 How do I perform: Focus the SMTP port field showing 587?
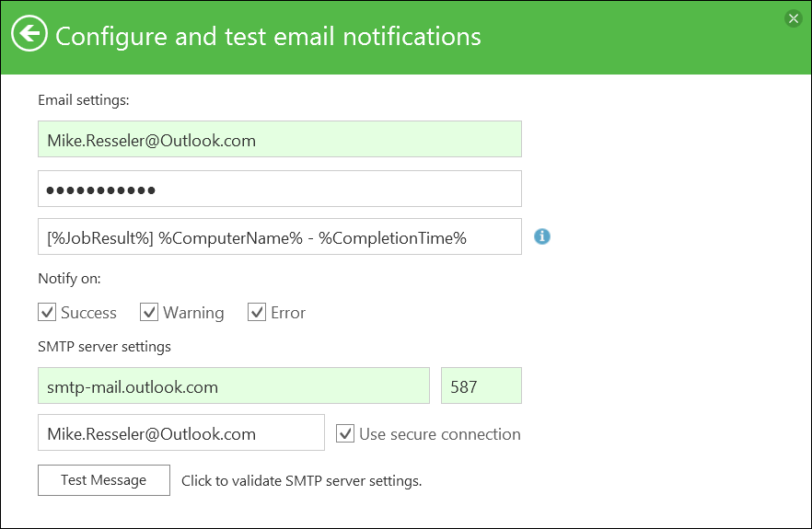pyautogui.click(x=481, y=385)
